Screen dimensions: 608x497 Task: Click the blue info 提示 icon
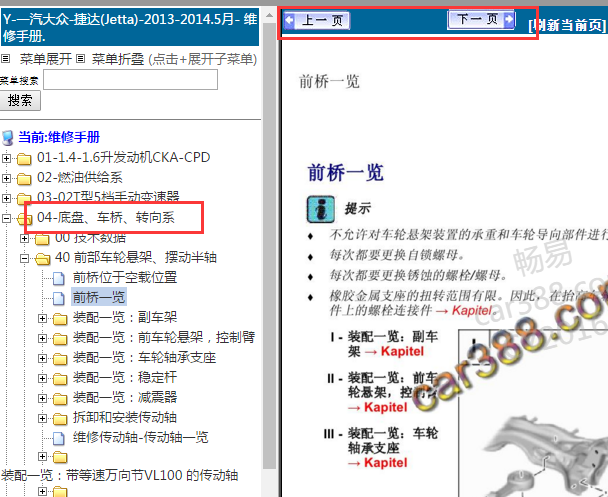pos(321,209)
